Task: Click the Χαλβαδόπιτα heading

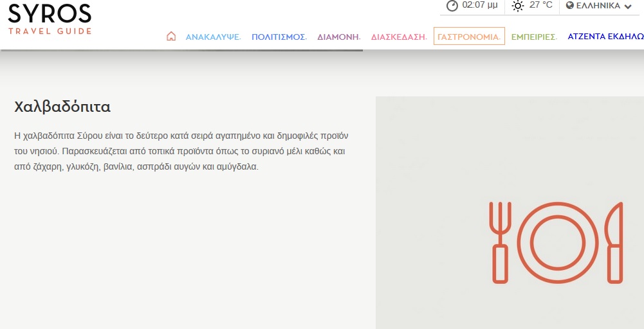Action: coord(62,107)
